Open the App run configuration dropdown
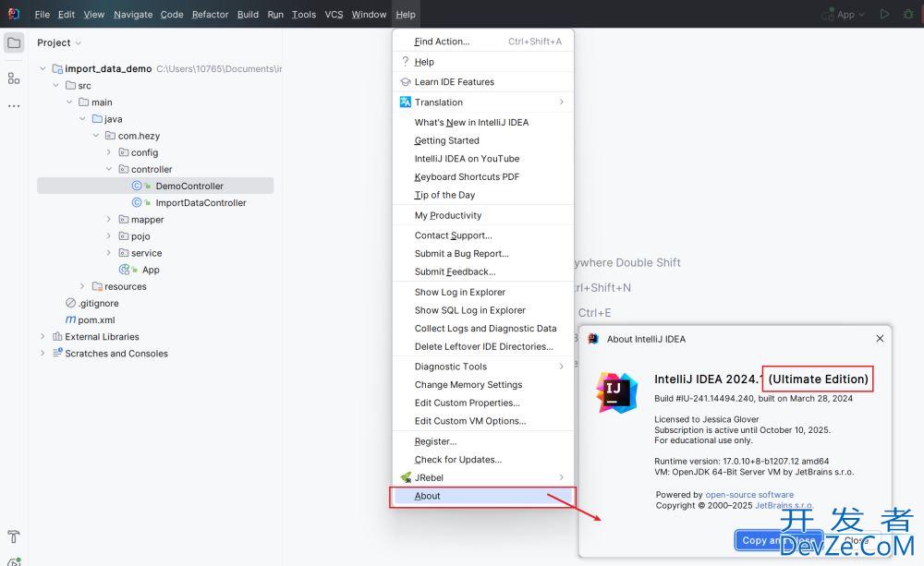This screenshot has height=566, width=924. pos(844,14)
